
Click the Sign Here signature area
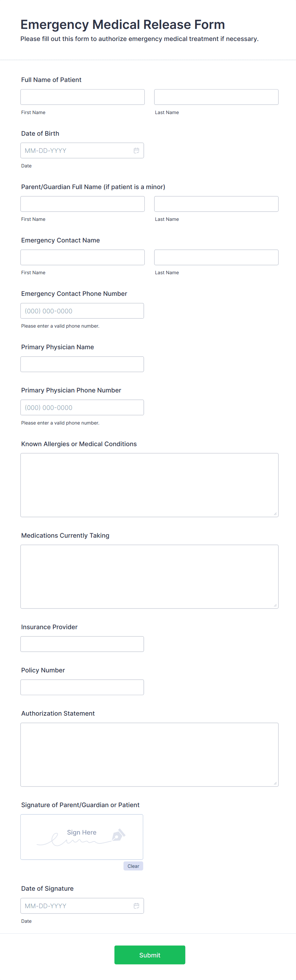(x=81, y=837)
